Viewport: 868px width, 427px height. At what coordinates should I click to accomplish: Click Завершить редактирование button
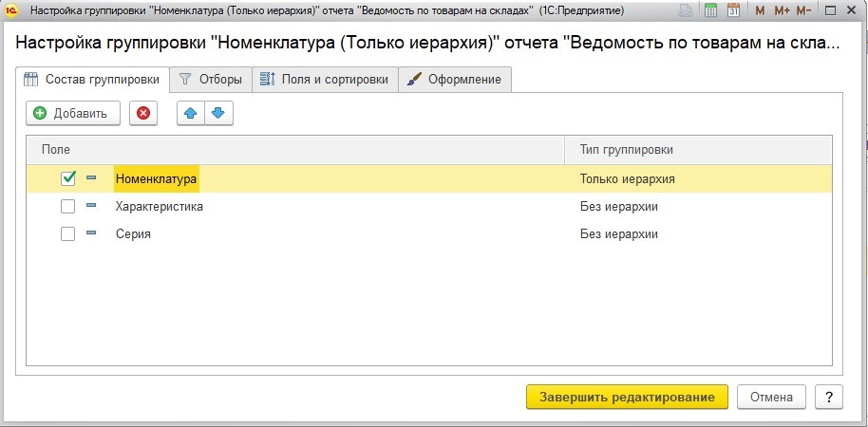click(x=627, y=398)
